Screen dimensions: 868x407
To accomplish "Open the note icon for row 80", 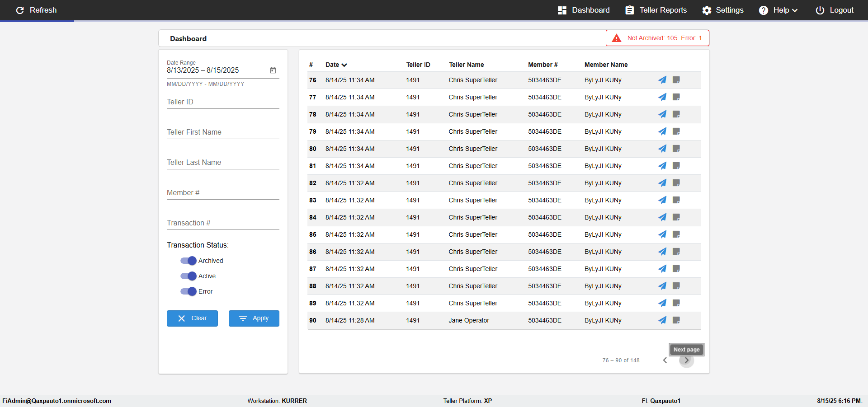I will click(x=676, y=149).
